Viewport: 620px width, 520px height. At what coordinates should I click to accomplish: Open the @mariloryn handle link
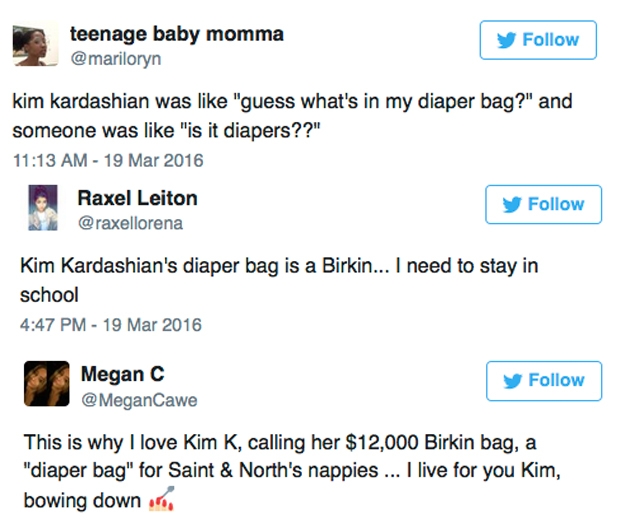[116, 59]
